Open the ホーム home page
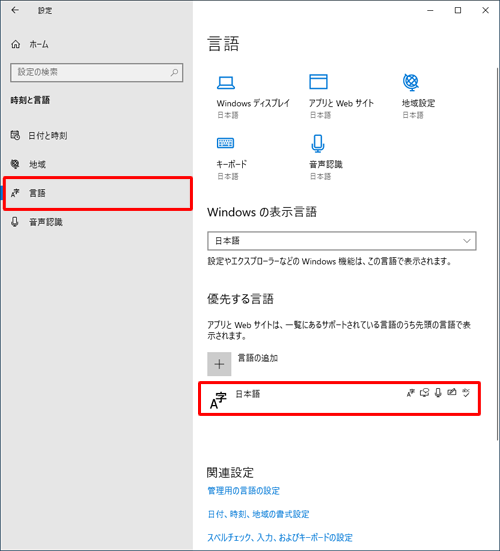The image size is (500, 551). [39, 44]
